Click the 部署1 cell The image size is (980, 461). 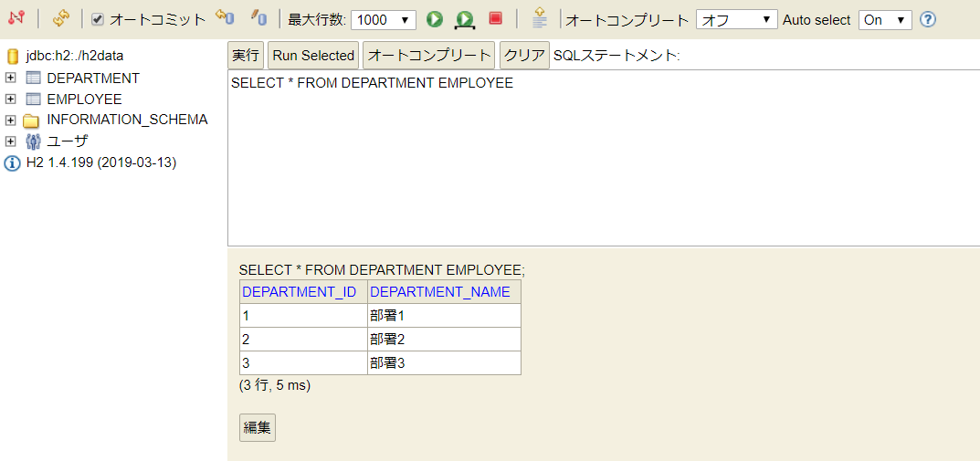click(x=444, y=316)
